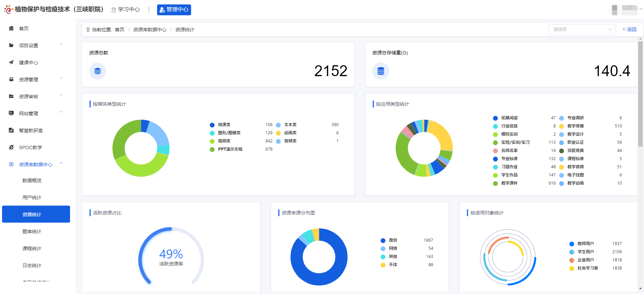Expand the 资源管理 sidebar menu chevron
The width and height of the screenshot is (644, 294).
[61, 78]
